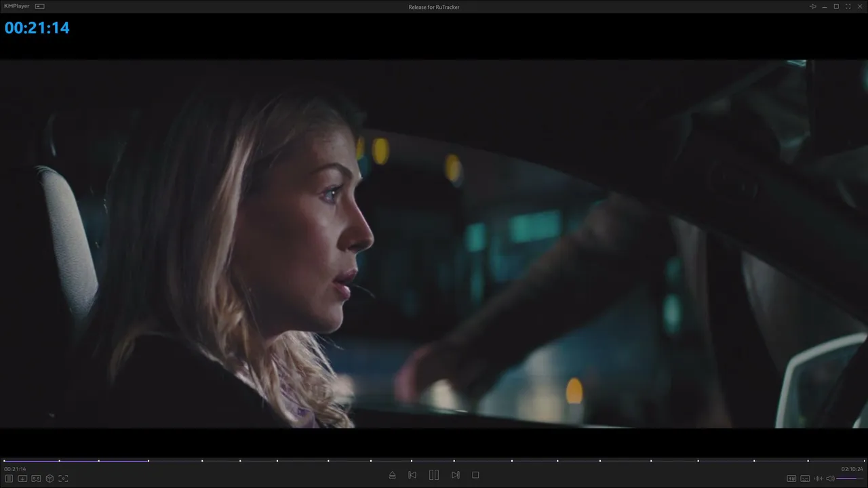This screenshot has height=488, width=868.
Task: Enable VR mode icon
Action: coord(36,479)
